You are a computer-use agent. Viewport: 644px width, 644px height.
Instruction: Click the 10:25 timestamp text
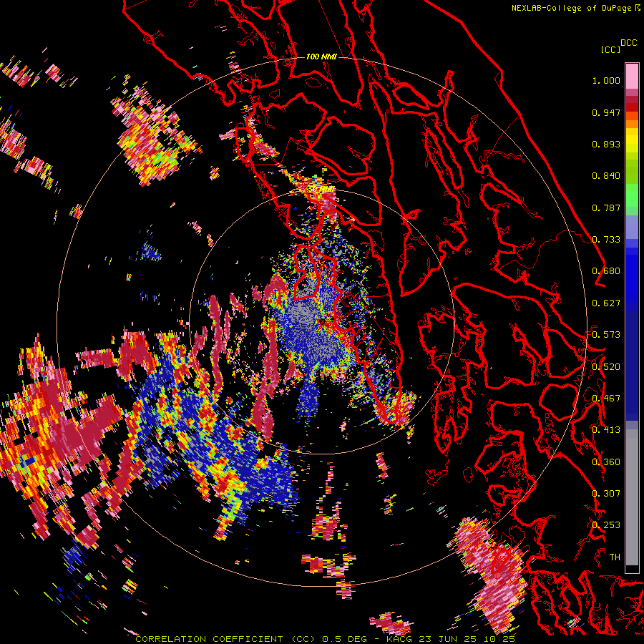pos(499,639)
